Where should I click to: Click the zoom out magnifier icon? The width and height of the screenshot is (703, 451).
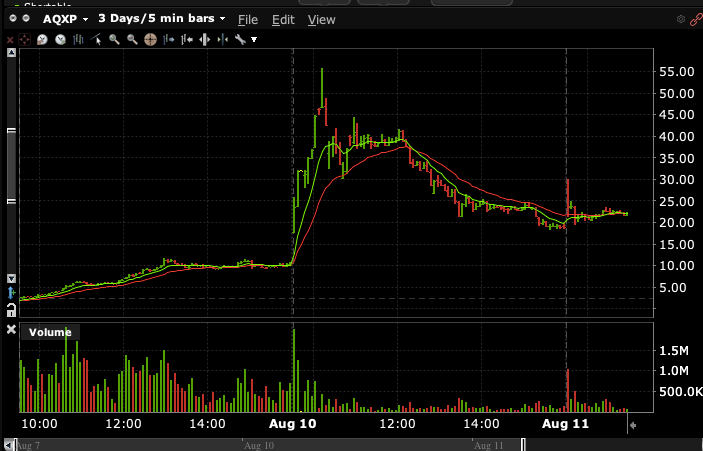click(132, 40)
